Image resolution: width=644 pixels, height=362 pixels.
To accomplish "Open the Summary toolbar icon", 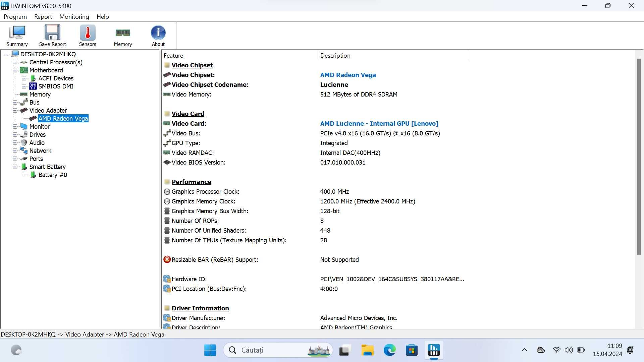I will tap(17, 36).
